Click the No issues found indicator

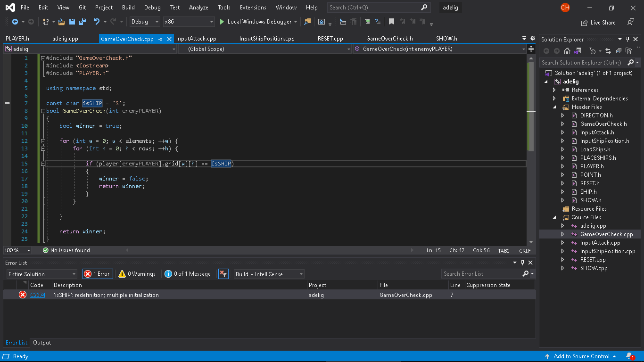tap(66, 250)
